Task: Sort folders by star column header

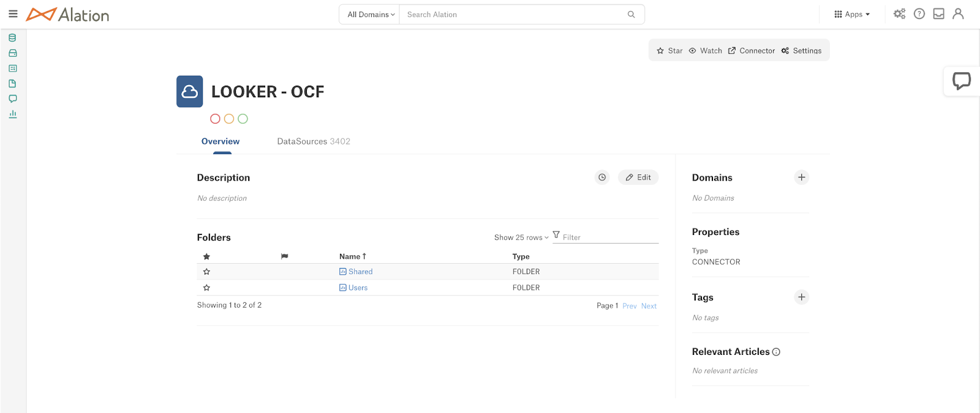Action: [x=206, y=256]
